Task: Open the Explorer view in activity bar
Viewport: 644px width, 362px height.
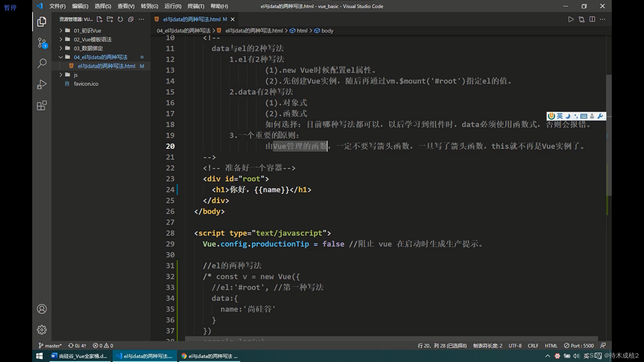Action: [x=42, y=22]
